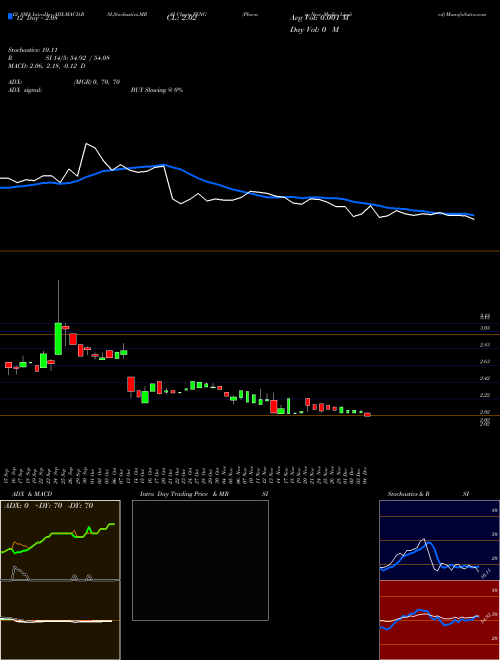The image size is (500, 660).
Task: Click the 2.42 price axis label
Action: tap(485, 378)
